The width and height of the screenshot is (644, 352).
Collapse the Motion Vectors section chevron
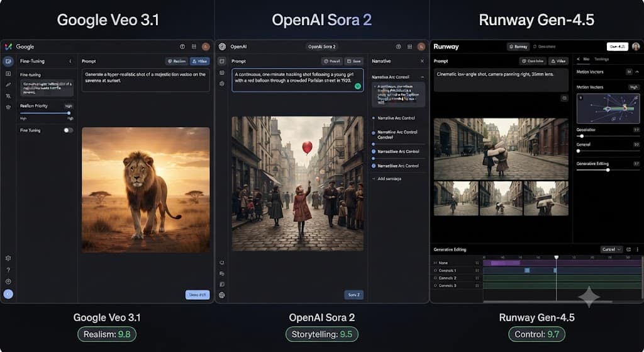tap(637, 72)
